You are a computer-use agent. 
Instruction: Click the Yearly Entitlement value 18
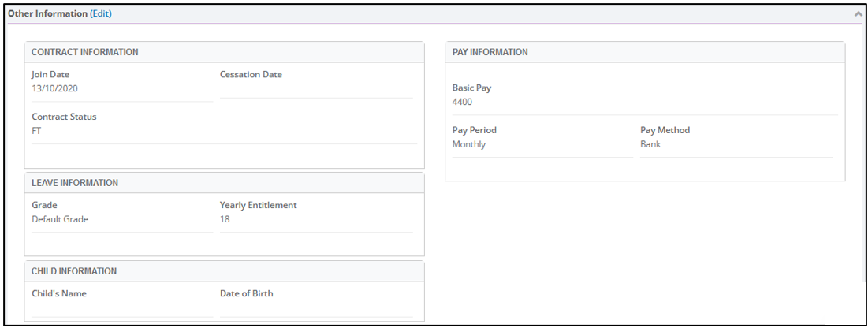tap(225, 219)
